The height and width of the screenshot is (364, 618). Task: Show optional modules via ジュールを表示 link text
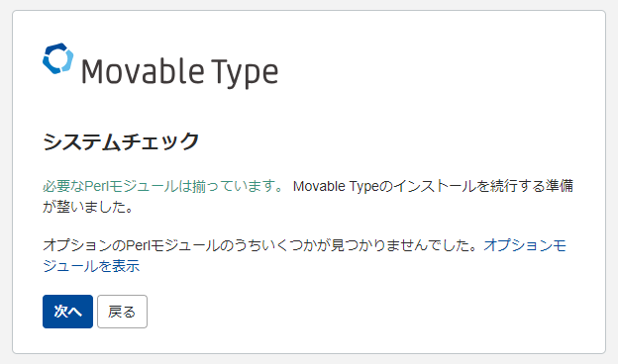tap(91, 266)
